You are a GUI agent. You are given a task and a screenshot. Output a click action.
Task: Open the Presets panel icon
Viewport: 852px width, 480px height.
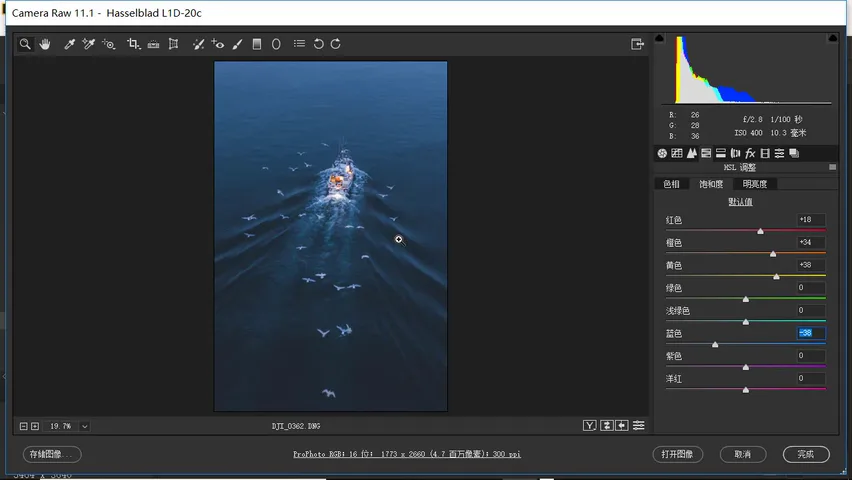(x=779, y=153)
